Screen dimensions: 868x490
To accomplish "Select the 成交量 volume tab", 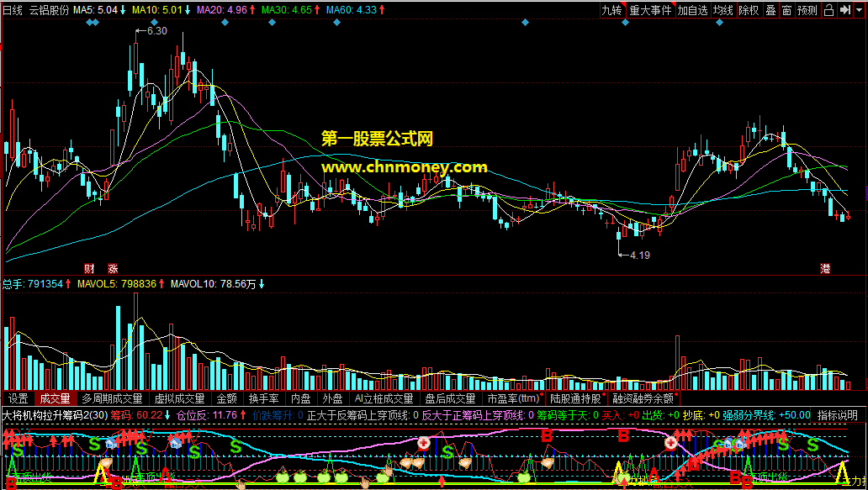I will [56, 398].
